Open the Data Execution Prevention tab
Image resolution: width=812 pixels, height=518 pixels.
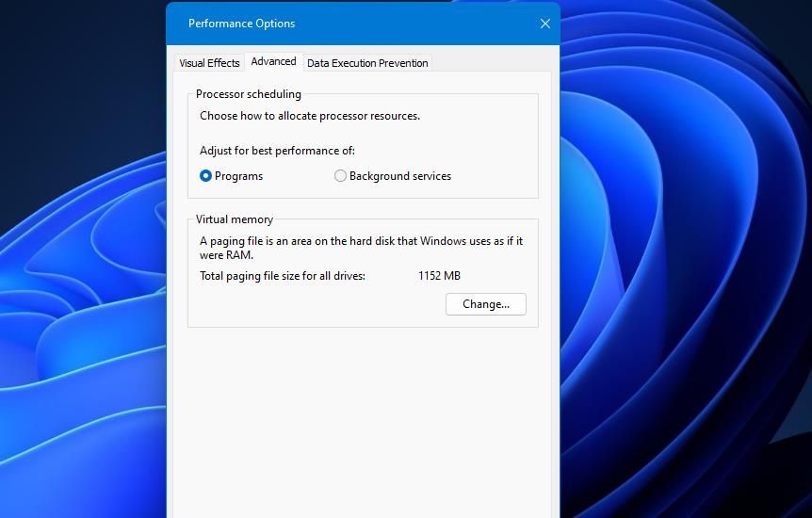click(367, 63)
